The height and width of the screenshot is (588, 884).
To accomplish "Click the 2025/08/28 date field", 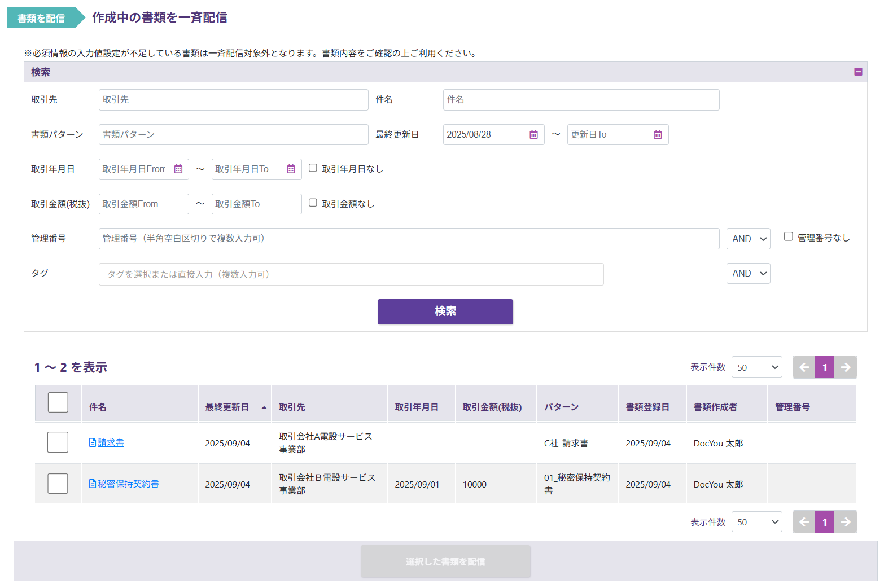I will [x=494, y=134].
